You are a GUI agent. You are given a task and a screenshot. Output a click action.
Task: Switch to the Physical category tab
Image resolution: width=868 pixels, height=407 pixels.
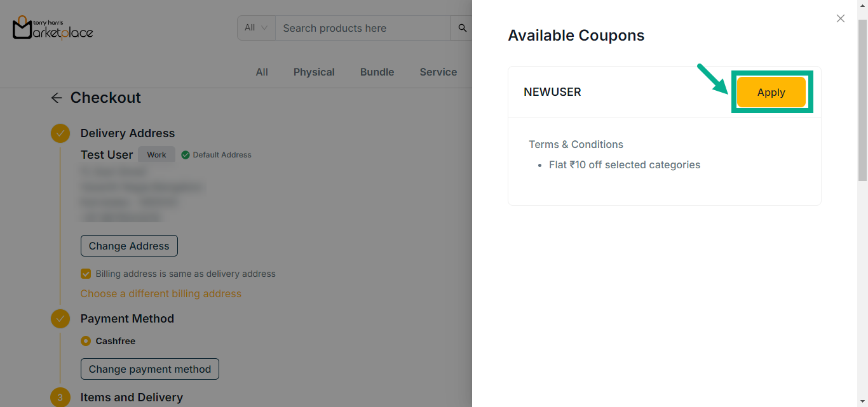click(314, 72)
